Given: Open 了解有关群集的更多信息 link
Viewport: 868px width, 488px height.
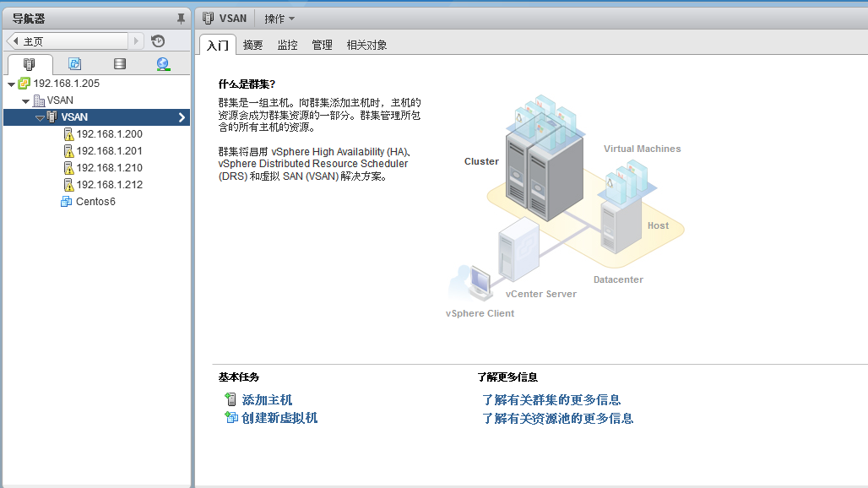Looking at the screenshot, I should pos(551,399).
